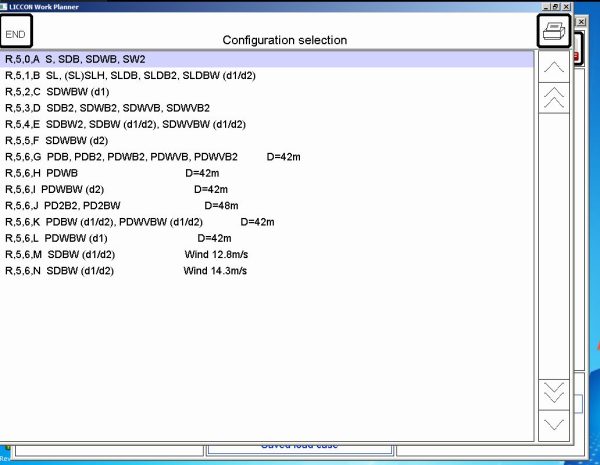The height and width of the screenshot is (465, 600).
Task: Pick configuration R,5,6,L PDWBW (d1)
Action: coord(267,238)
